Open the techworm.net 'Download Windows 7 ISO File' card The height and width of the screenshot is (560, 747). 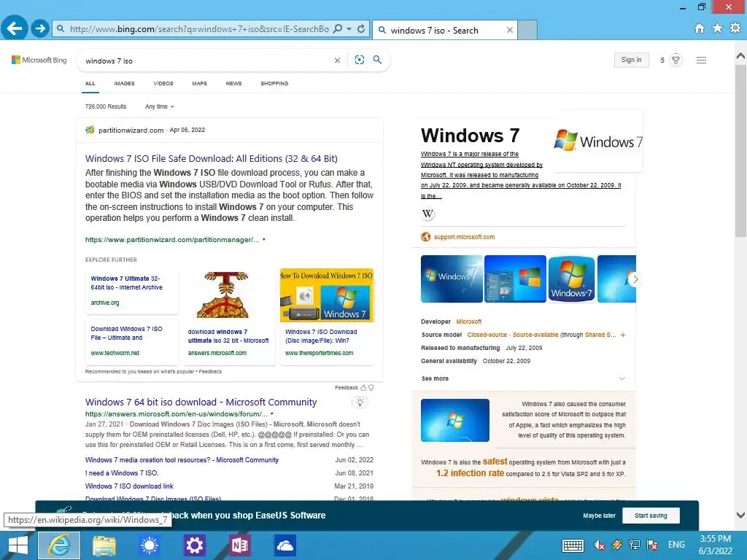pos(132,341)
